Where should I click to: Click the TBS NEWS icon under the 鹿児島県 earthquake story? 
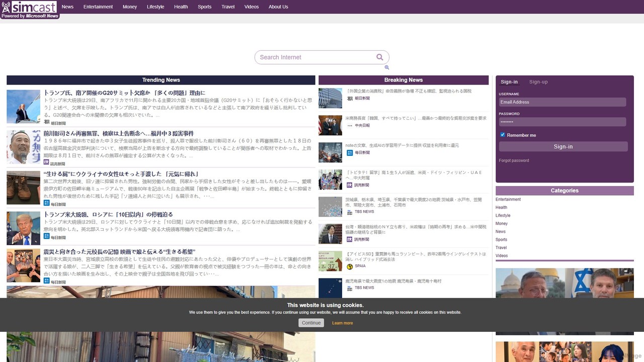350,288
